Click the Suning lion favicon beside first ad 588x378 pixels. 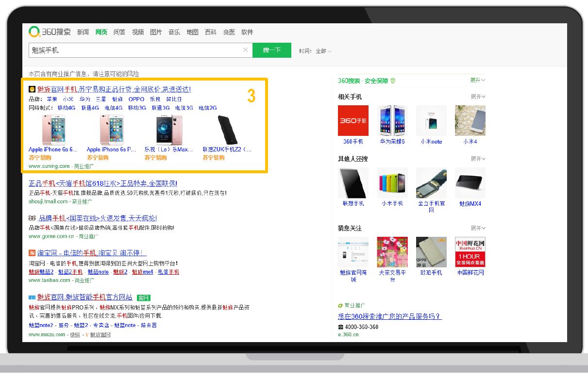pos(32,89)
